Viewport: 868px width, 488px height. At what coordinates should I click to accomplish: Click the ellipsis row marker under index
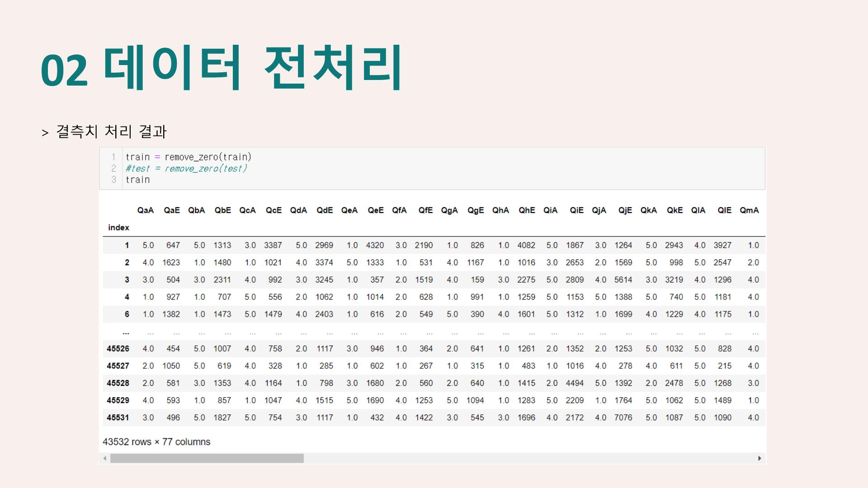pos(126,333)
